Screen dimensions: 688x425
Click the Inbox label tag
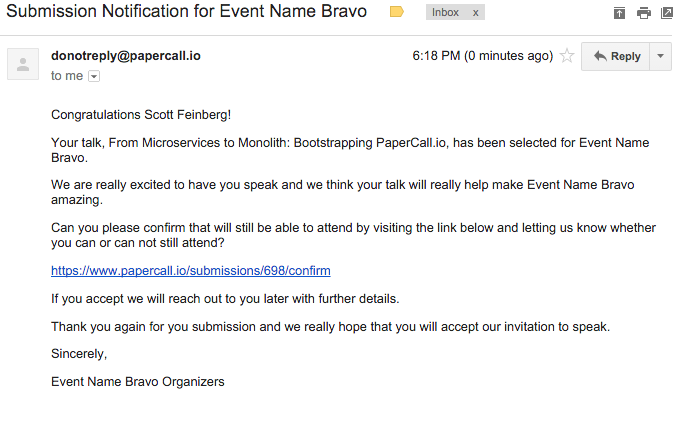(445, 13)
